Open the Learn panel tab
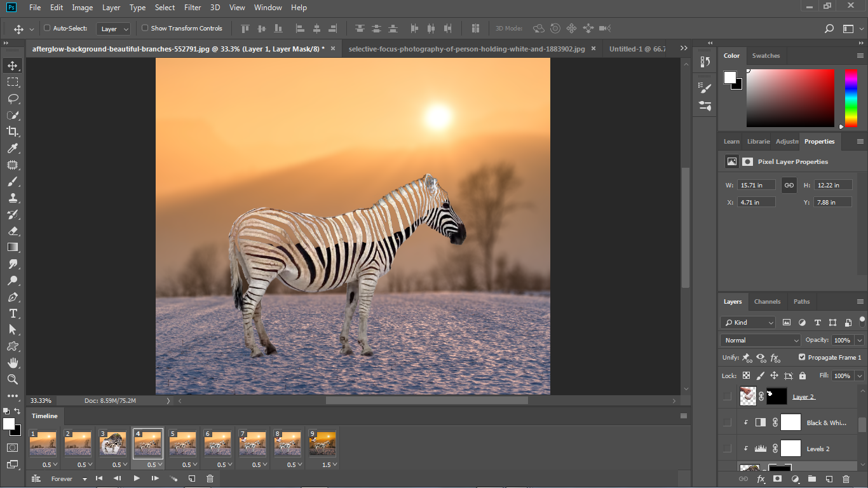Image resolution: width=868 pixels, height=488 pixels. point(731,142)
